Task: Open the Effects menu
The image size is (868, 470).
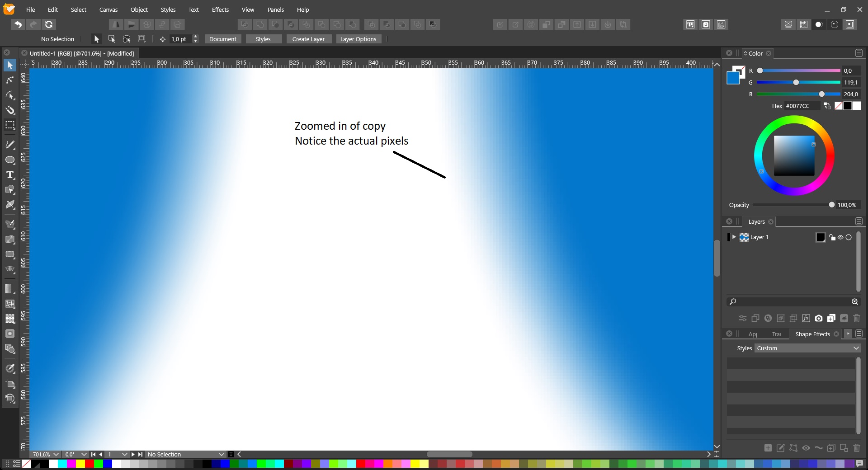Action: [x=220, y=9]
